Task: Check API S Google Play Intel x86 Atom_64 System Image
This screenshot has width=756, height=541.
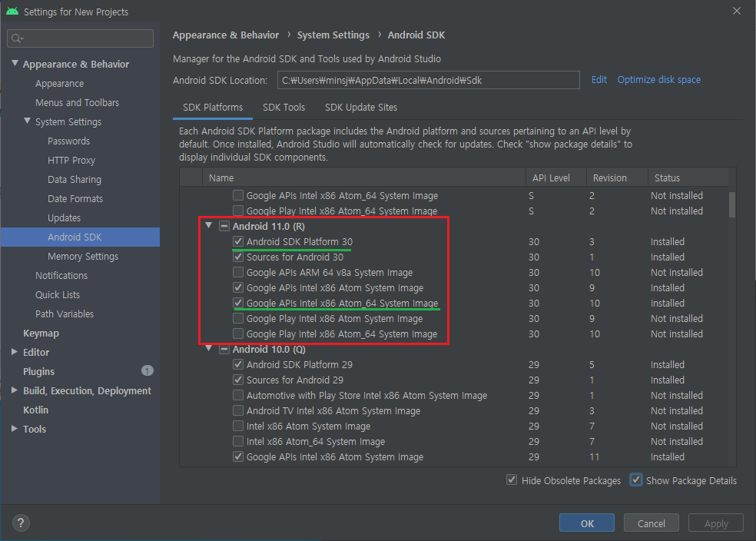Action: click(x=238, y=211)
